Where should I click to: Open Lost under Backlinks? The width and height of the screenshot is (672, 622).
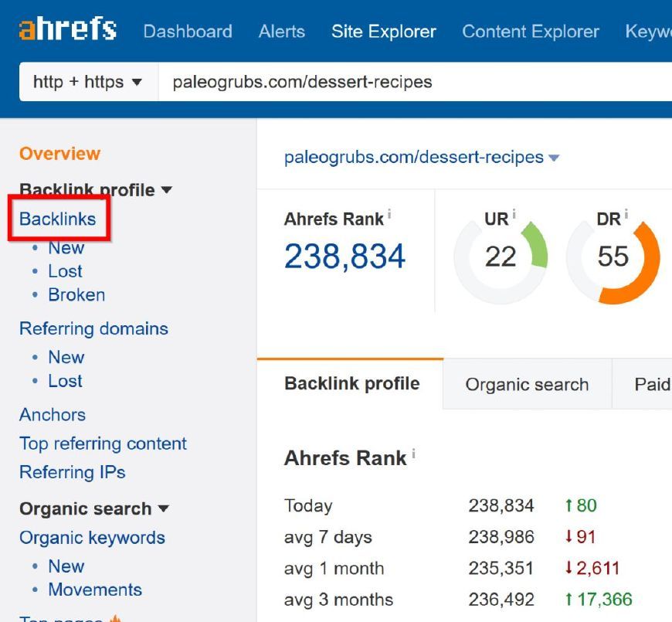point(65,271)
